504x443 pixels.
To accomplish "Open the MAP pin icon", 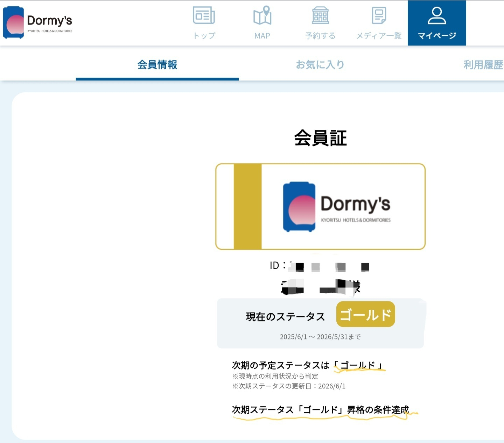I will click(x=262, y=15).
